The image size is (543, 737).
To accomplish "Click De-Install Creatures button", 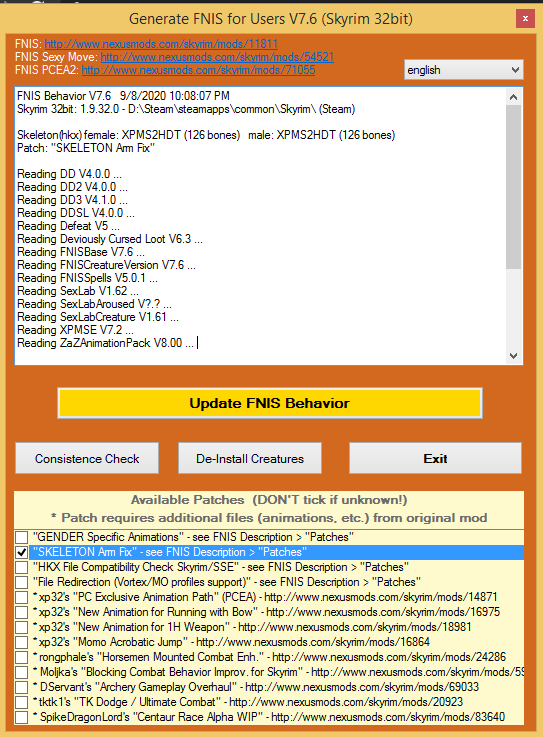I will point(250,458).
